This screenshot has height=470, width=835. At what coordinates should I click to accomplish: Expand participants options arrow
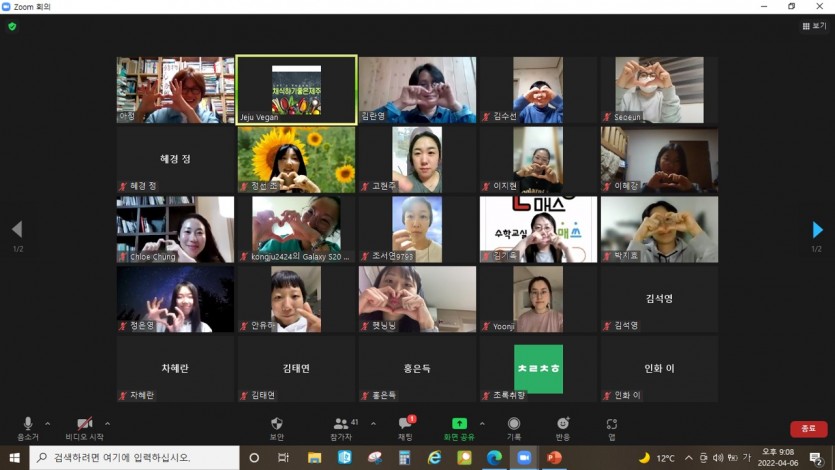point(373,424)
